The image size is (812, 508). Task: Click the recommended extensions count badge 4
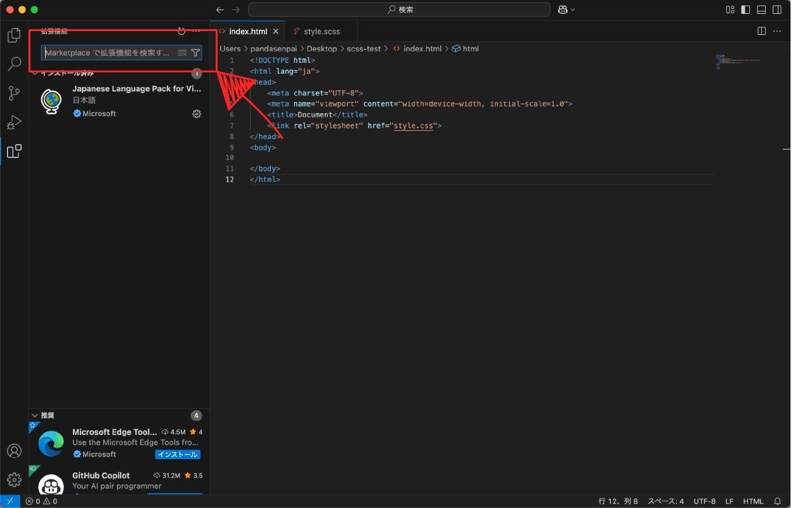click(197, 415)
